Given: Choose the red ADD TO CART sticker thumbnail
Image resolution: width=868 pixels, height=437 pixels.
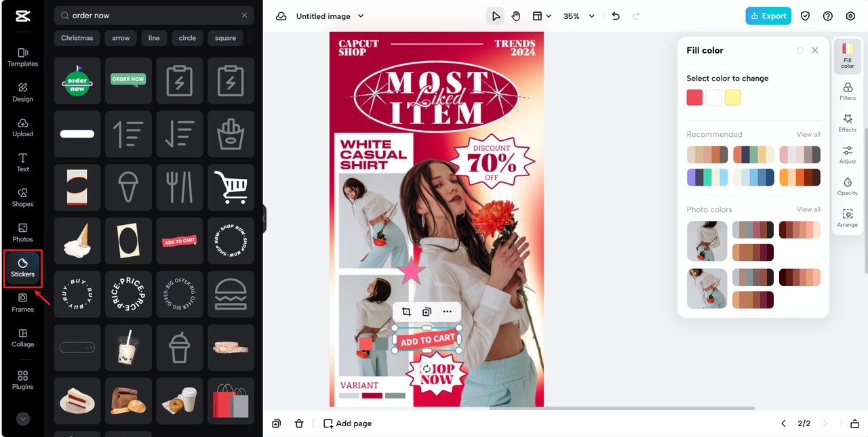Looking at the screenshot, I should [x=180, y=241].
